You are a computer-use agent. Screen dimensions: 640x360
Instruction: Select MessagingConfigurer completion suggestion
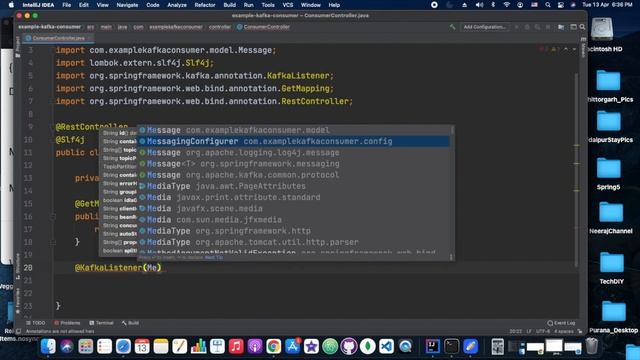click(294, 141)
